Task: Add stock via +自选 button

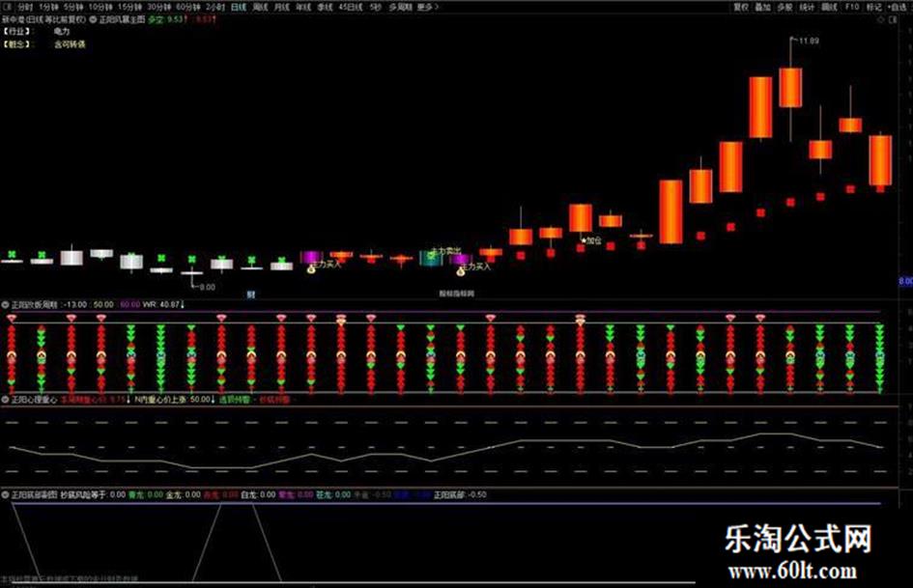Action: [898, 7]
